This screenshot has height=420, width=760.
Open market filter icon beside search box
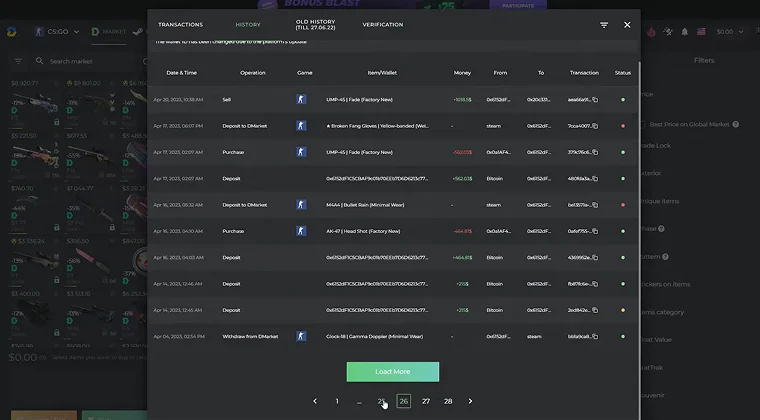(18, 61)
